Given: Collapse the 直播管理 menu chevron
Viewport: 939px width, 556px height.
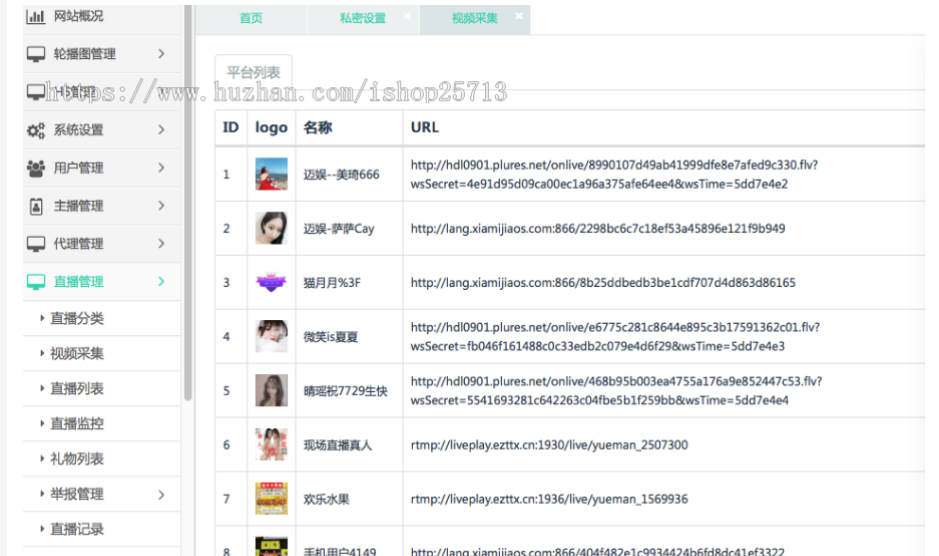Looking at the screenshot, I should tap(161, 281).
